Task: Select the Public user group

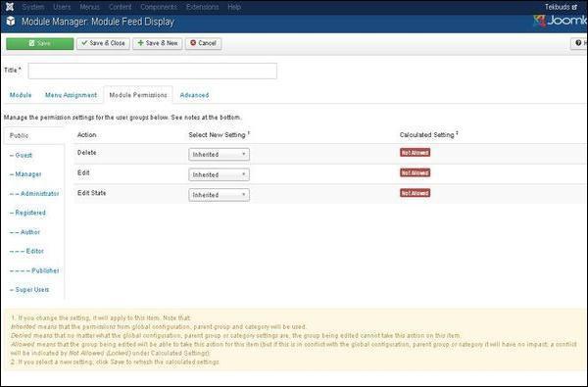Action: click(33, 136)
